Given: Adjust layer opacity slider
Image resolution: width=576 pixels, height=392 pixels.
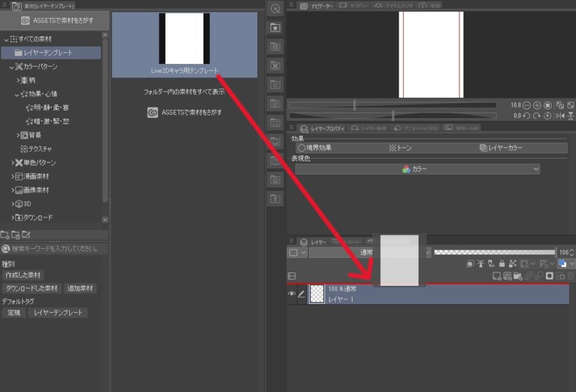Looking at the screenshot, I should click(x=495, y=252).
